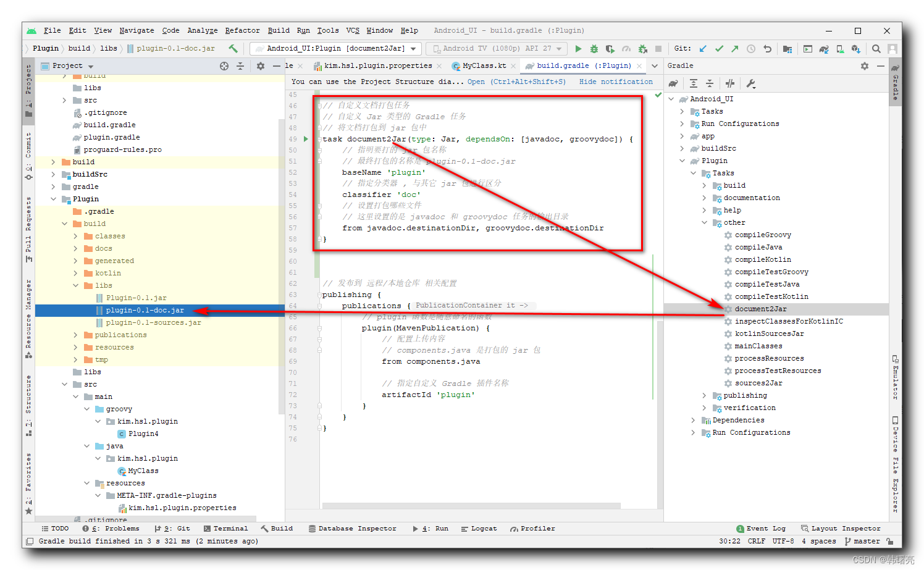The height and width of the screenshot is (570, 924).
Task: Click the Search Everywhere magnifier icon
Action: click(x=876, y=49)
